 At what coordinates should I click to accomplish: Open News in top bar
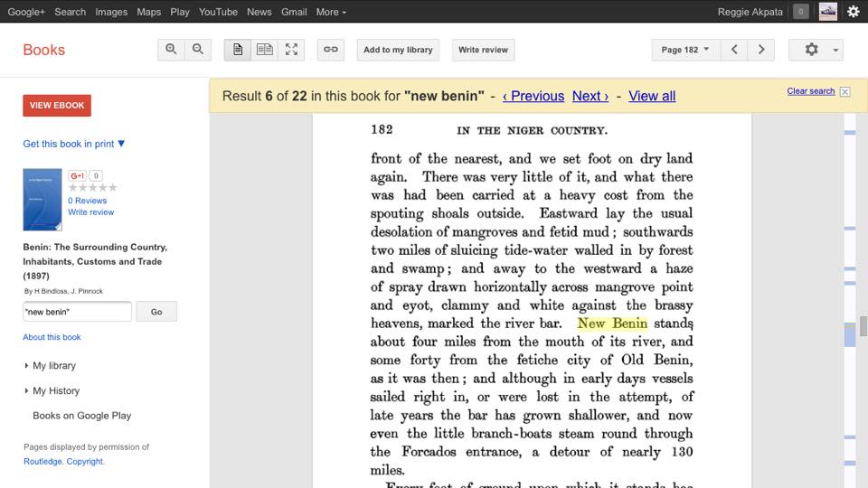click(259, 12)
